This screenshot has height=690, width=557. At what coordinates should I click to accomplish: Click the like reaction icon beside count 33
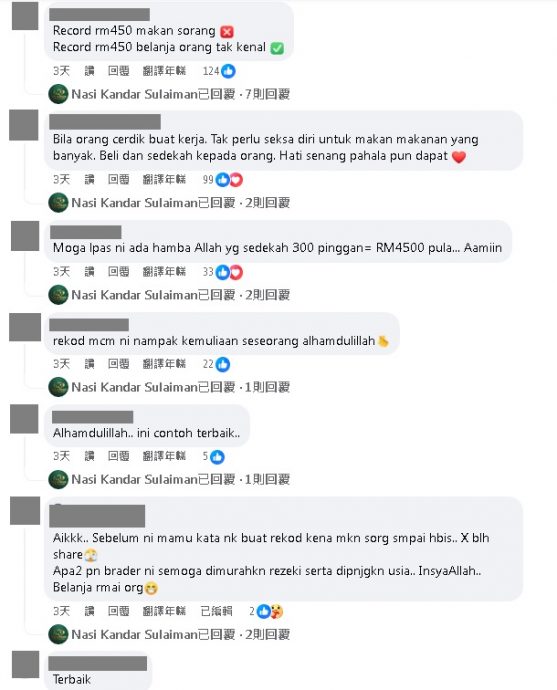tap(223, 272)
